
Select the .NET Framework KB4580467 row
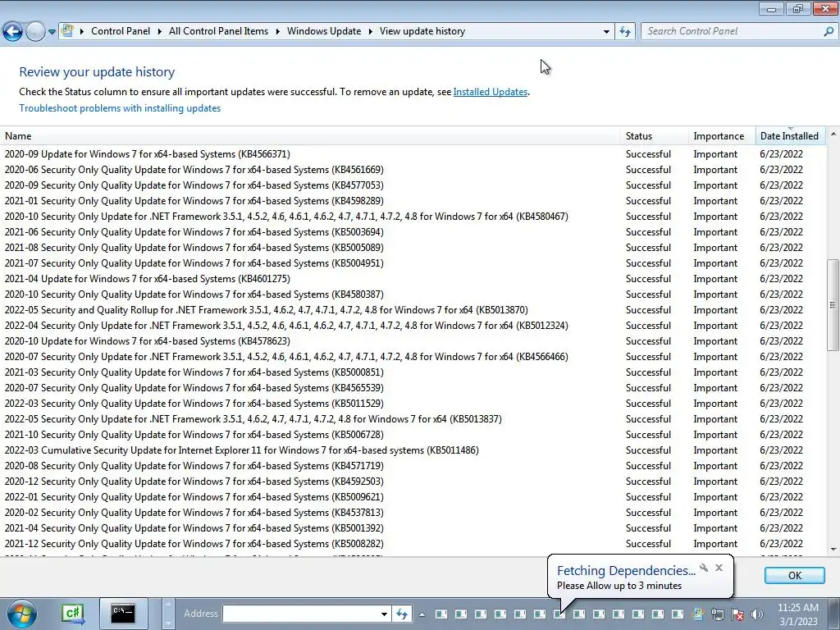(x=413, y=216)
